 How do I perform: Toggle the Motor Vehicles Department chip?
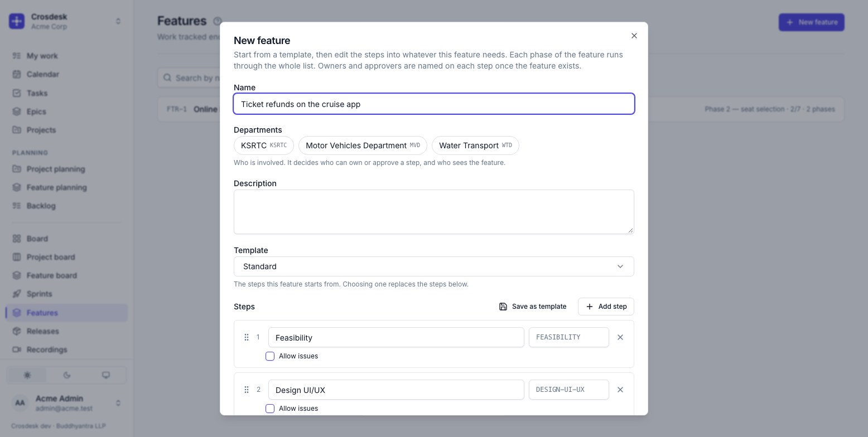363,145
